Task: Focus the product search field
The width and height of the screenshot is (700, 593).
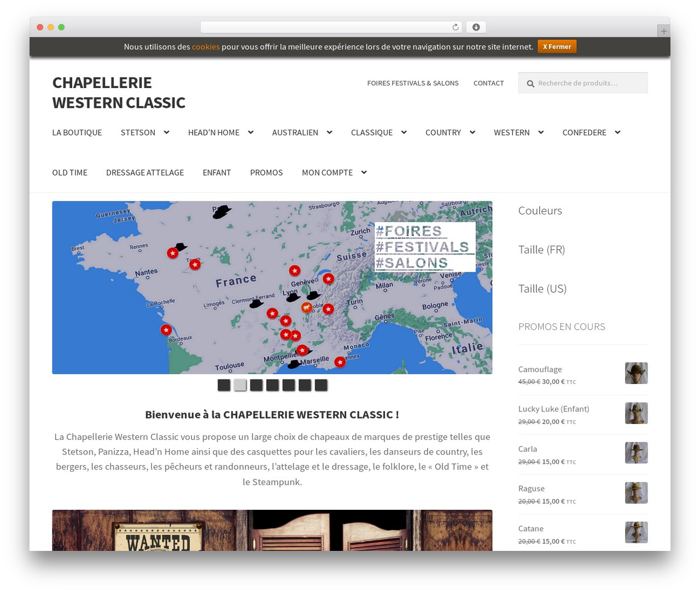Action: 583,83
